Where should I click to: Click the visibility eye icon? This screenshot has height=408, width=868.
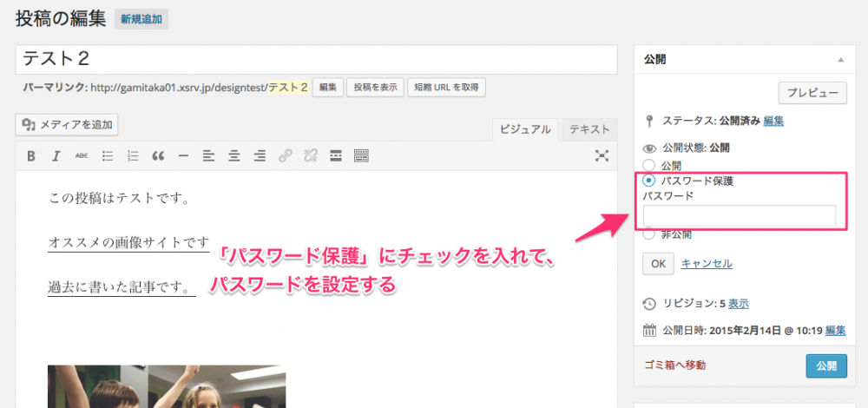point(649,148)
